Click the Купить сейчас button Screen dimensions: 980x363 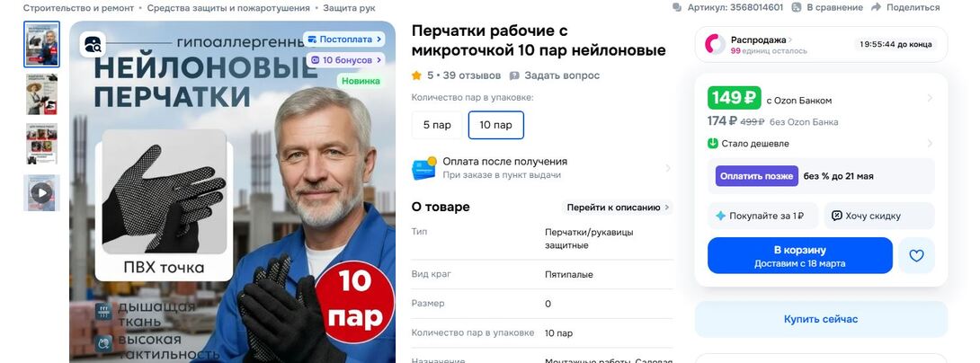point(821,319)
